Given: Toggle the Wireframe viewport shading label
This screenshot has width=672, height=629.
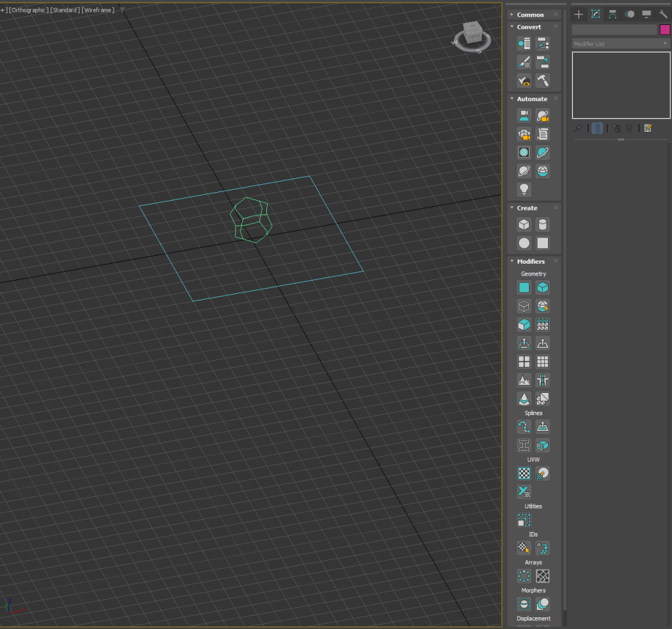Looking at the screenshot, I should 98,10.
